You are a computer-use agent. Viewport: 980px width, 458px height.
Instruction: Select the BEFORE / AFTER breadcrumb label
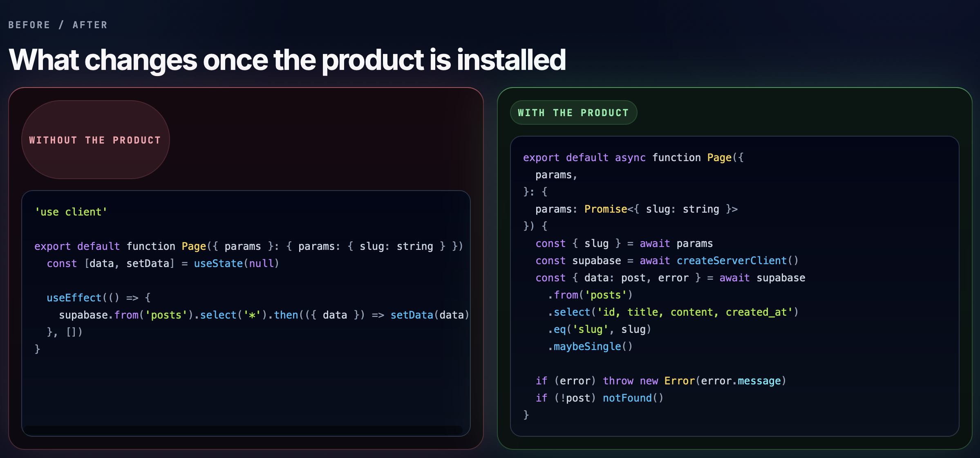pos(57,25)
